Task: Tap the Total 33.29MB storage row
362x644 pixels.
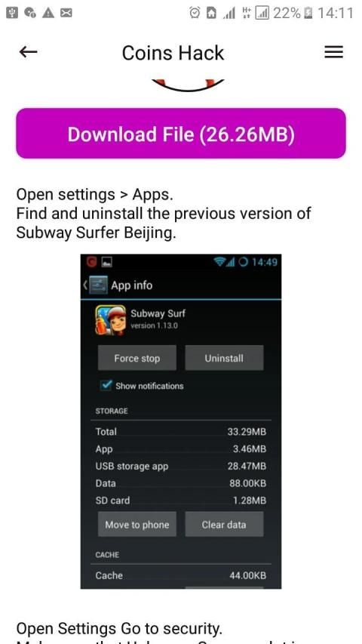Action: coord(181,432)
